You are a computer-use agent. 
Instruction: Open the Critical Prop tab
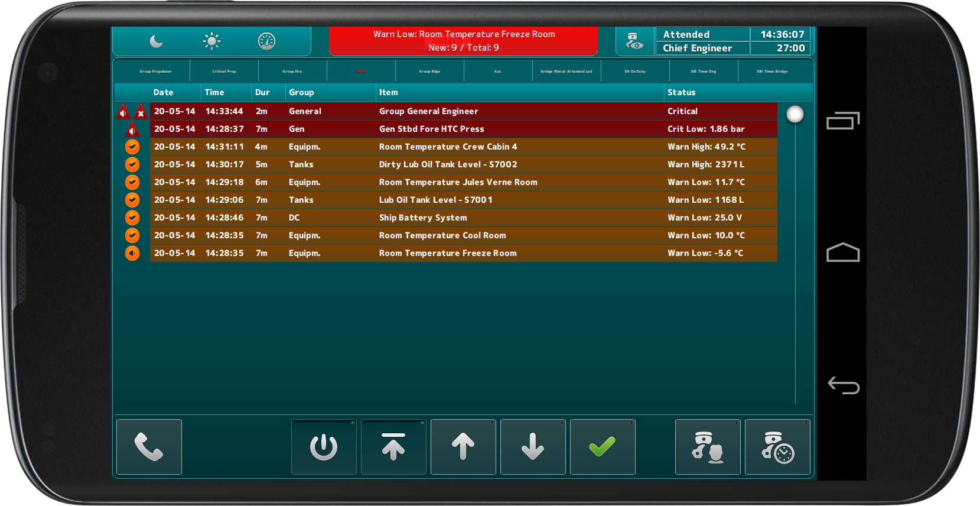pyautogui.click(x=224, y=71)
